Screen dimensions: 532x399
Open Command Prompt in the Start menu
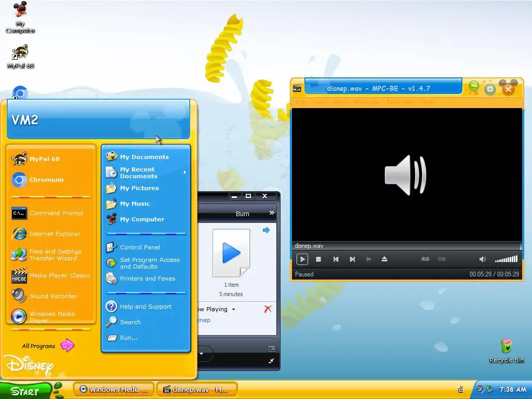click(x=51, y=213)
